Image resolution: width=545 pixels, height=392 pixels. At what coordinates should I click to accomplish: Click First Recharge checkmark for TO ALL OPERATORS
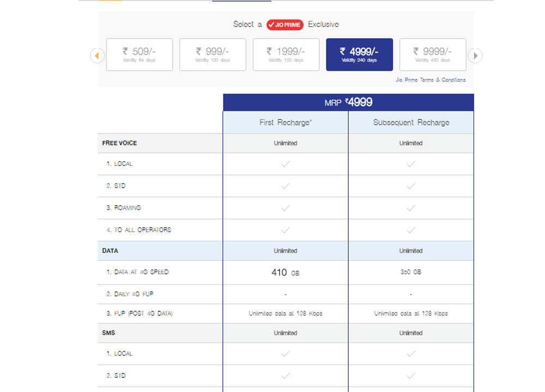(286, 230)
